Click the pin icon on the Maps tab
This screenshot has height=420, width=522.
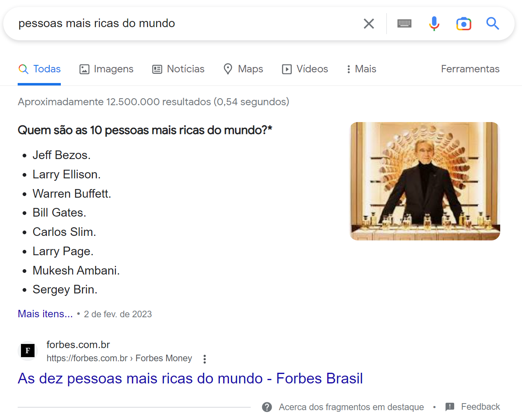[228, 69]
